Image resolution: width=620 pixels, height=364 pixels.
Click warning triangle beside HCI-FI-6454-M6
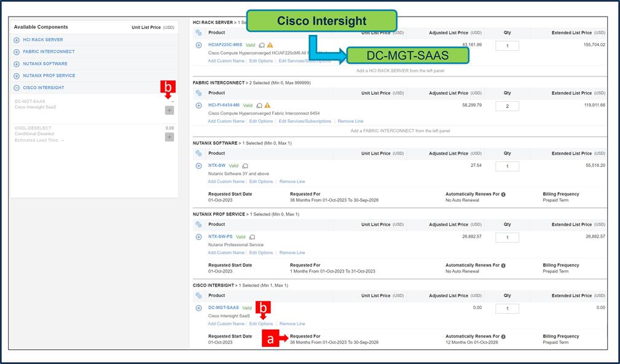[x=267, y=106]
